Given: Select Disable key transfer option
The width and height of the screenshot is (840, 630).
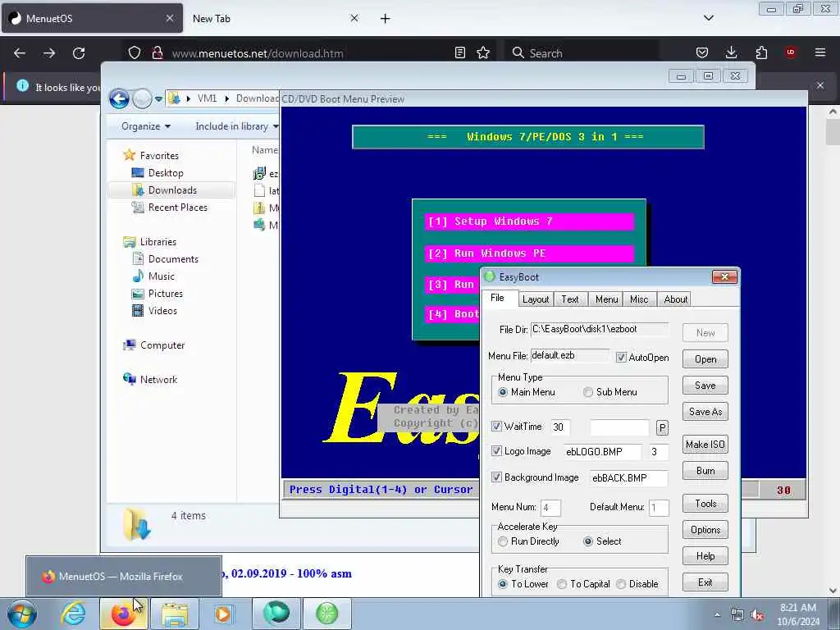Looking at the screenshot, I should coord(621,584).
